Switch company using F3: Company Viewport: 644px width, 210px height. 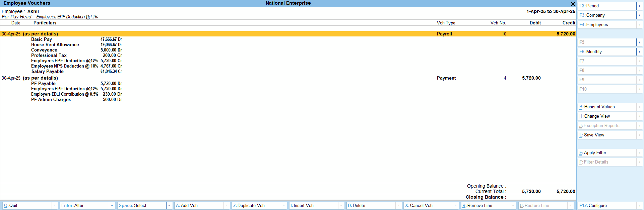pyautogui.click(x=606, y=15)
